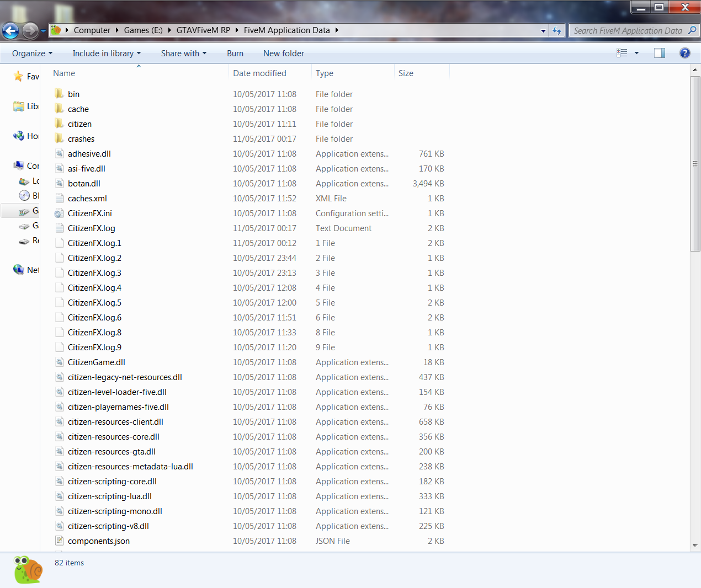This screenshot has width=701, height=588.
Task: Sort by the Date modified column
Action: click(x=259, y=73)
